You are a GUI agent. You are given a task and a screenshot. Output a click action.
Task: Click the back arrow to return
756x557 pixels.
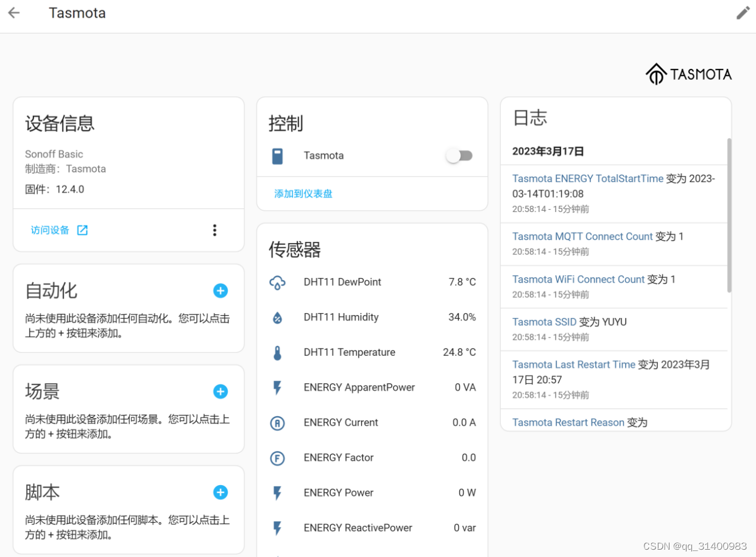point(13,12)
